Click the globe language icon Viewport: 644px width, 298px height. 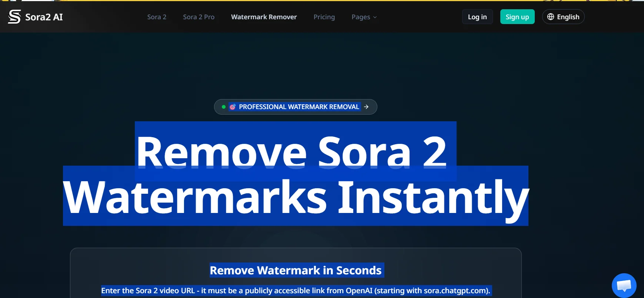click(551, 17)
